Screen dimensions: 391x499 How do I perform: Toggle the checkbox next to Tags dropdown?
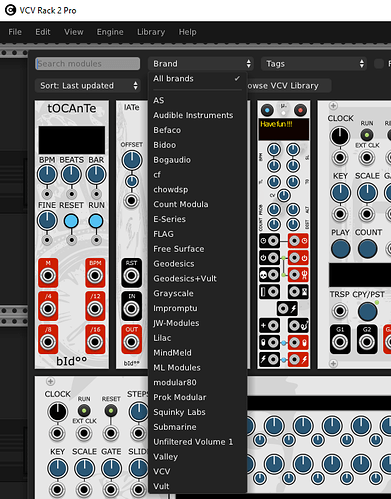pyautogui.click(x=379, y=64)
